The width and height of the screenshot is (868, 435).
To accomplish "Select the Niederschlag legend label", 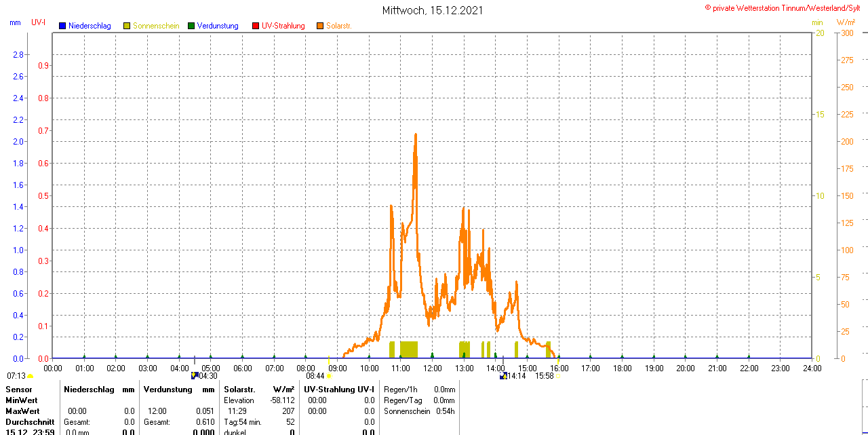I will pyautogui.click(x=90, y=26).
